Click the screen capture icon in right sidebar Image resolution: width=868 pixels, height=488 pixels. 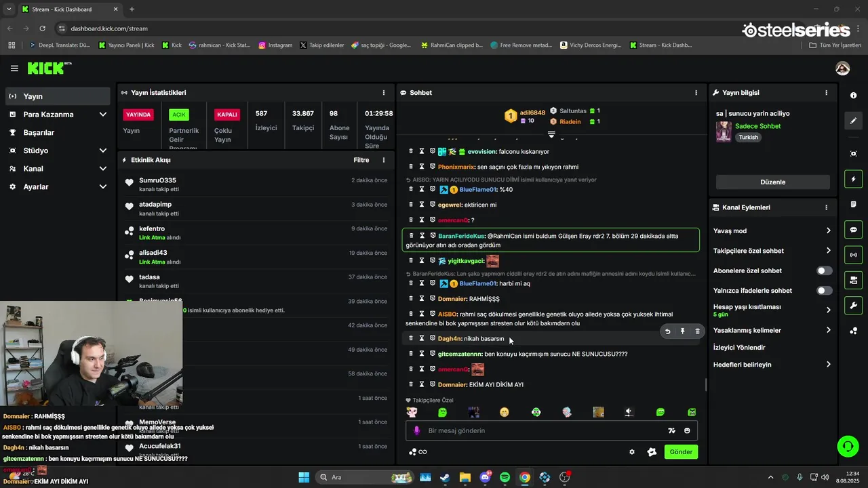(x=853, y=154)
